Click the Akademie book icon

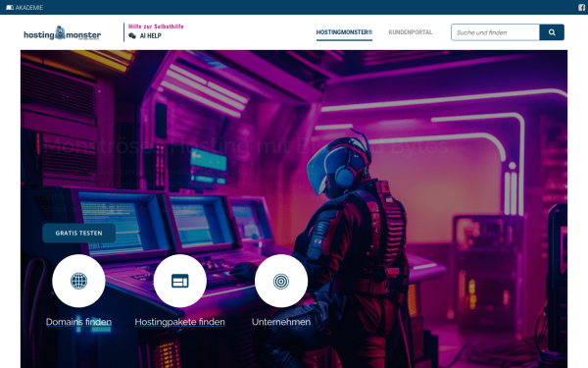coord(10,8)
